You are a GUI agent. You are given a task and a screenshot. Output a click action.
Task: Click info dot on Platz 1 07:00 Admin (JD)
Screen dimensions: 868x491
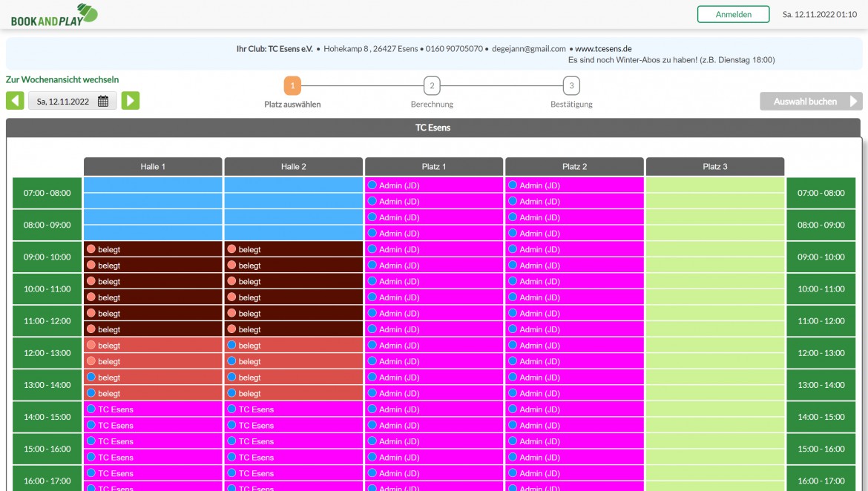pyautogui.click(x=372, y=185)
